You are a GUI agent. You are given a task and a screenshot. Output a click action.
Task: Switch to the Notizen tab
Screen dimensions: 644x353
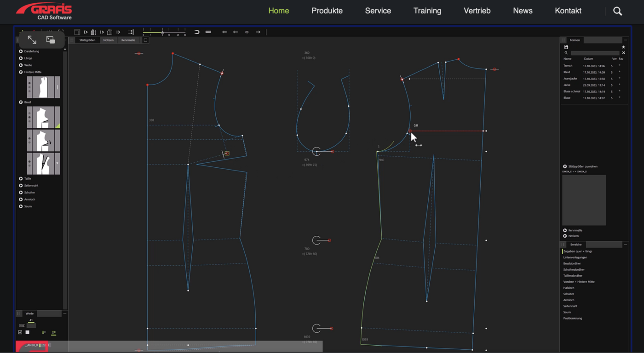(108, 40)
